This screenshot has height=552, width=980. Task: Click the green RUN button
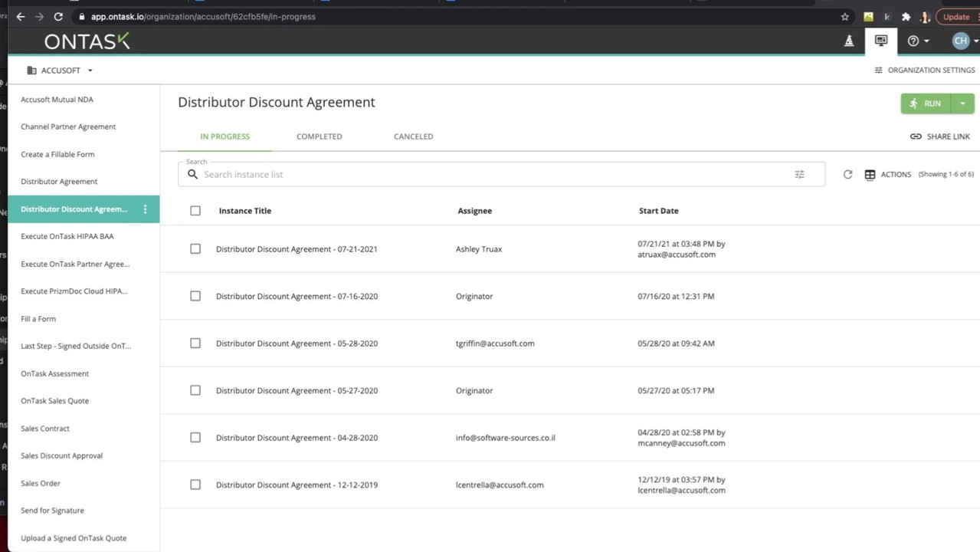point(926,103)
